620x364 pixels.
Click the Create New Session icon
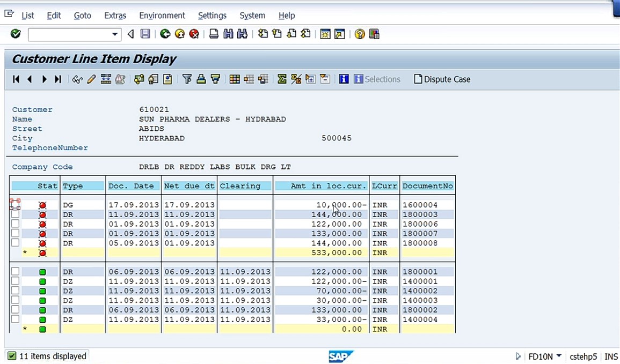(x=325, y=34)
